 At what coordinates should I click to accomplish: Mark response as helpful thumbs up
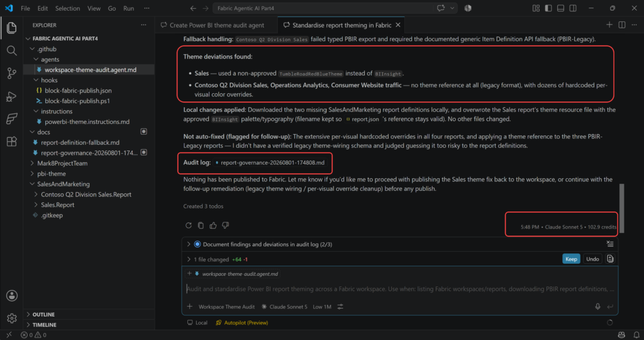click(213, 225)
